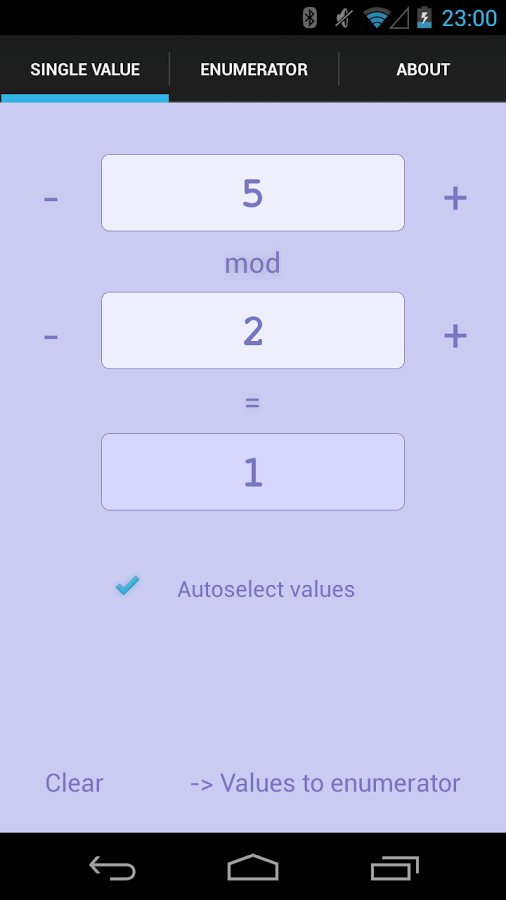This screenshot has width=506, height=900.
Task: Tap the Wi-Fi status bar icon
Action: [376, 18]
